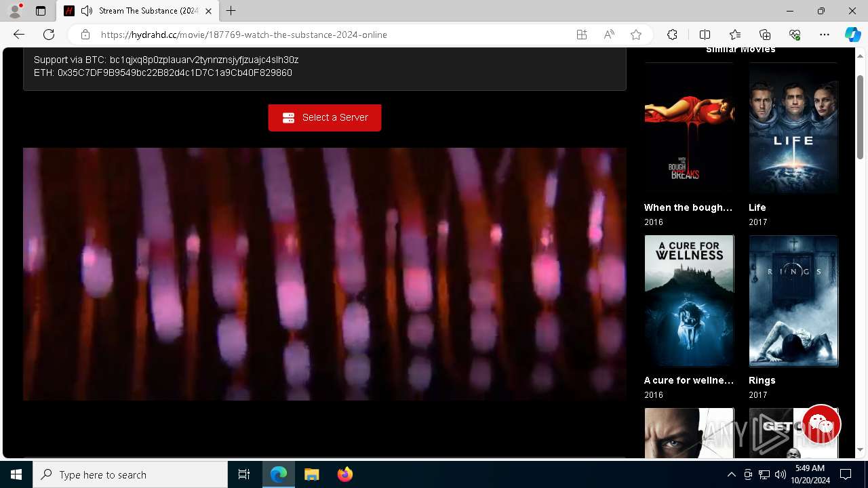Open the Life movie poster

tap(793, 128)
